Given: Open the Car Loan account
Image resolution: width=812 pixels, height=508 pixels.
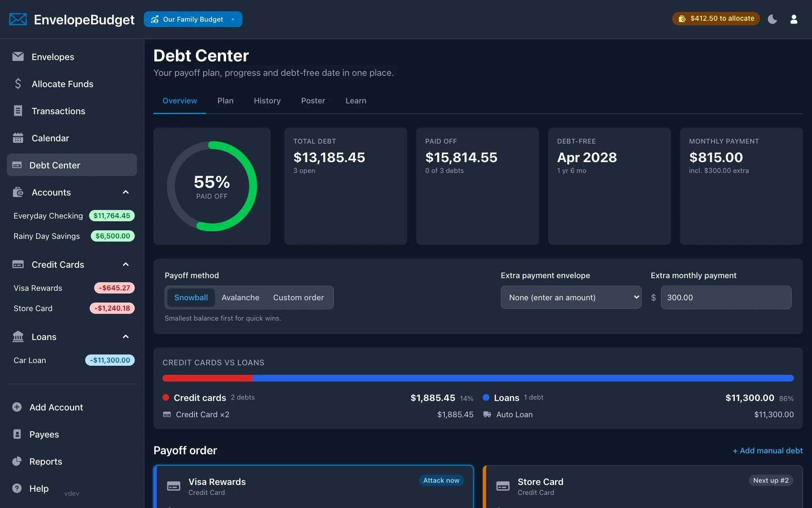Looking at the screenshot, I should [74, 360].
